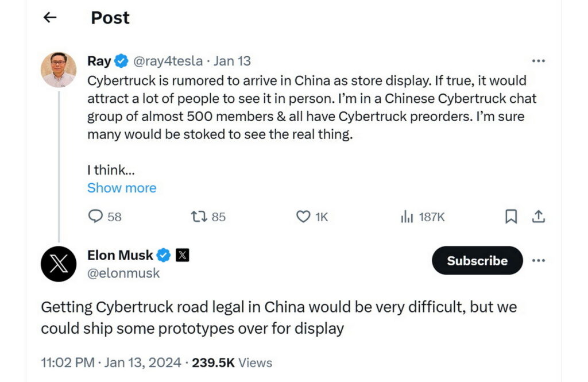The width and height of the screenshot is (588, 382).
Task: Click the back arrow to leave the post
Action: tap(49, 17)
